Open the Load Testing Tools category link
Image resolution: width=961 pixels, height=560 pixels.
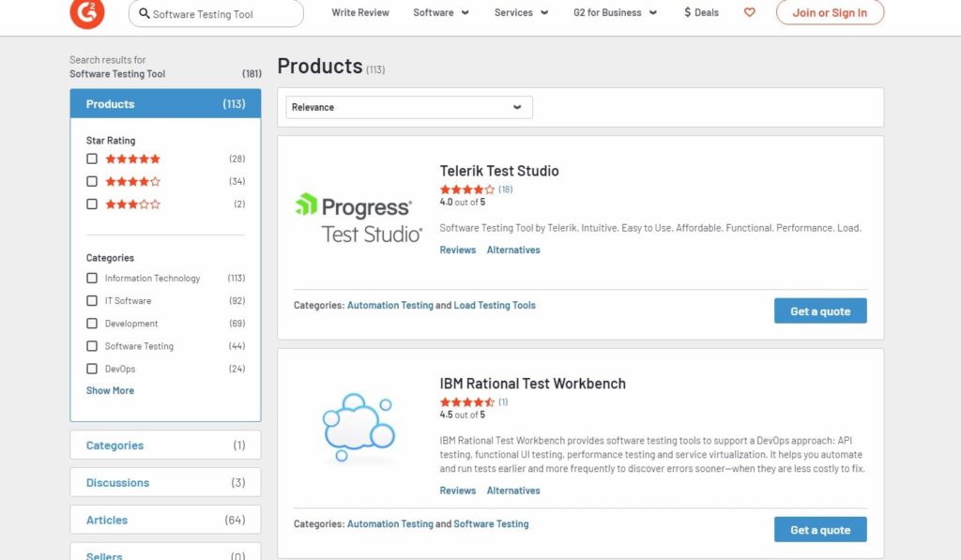[496, 305]
